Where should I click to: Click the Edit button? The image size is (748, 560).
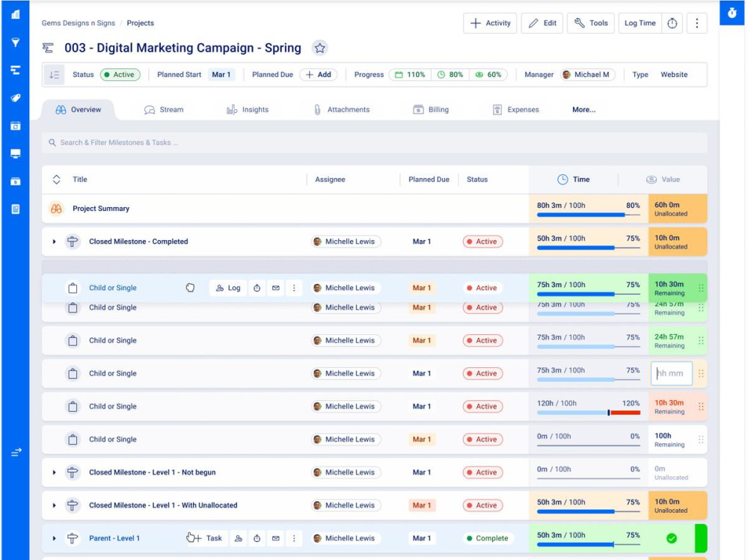point(542,23)
